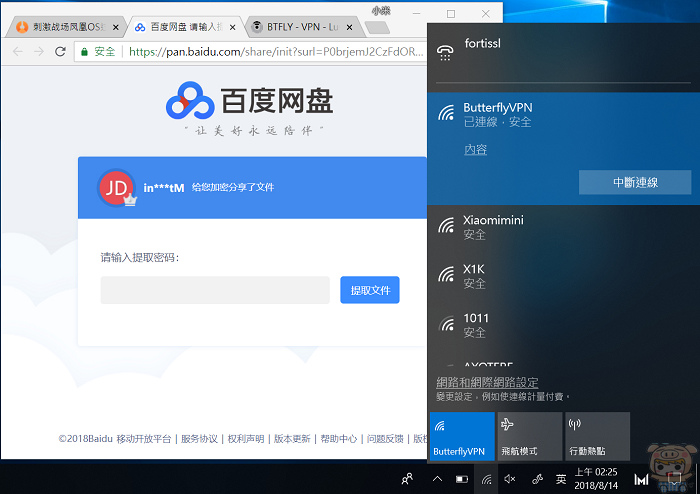Click the 中斷連線 disconnect button
Screen dimensions: 700x494
click(635, 182)
